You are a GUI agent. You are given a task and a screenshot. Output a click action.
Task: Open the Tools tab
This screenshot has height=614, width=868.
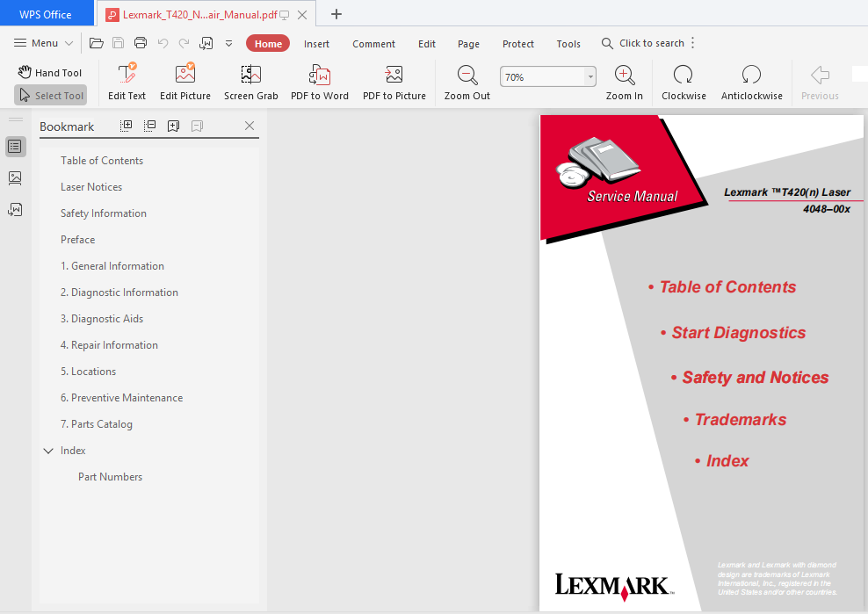(568, 44)
